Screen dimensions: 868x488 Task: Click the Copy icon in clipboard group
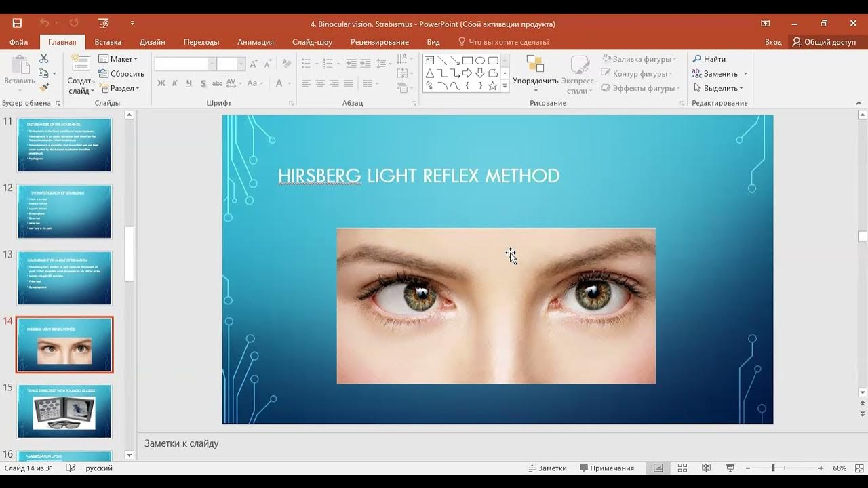click(43, 73)
